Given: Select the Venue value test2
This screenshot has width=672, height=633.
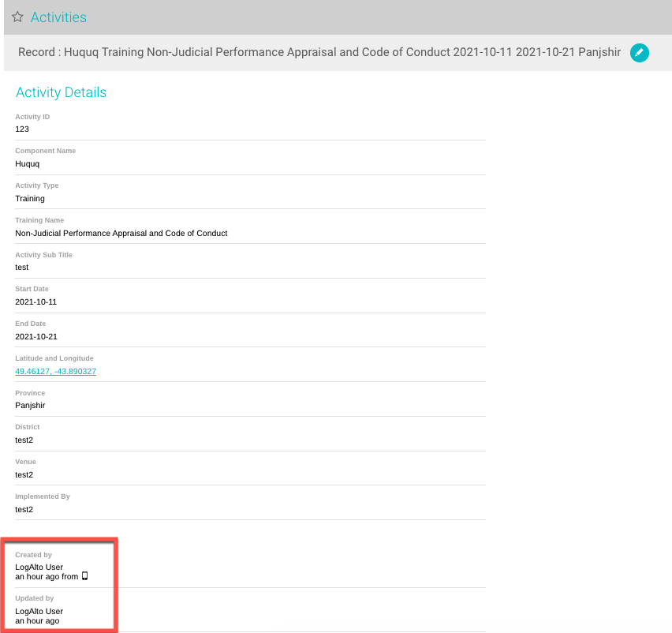Looking at the screenshot, I should click(x=24, y=474).
